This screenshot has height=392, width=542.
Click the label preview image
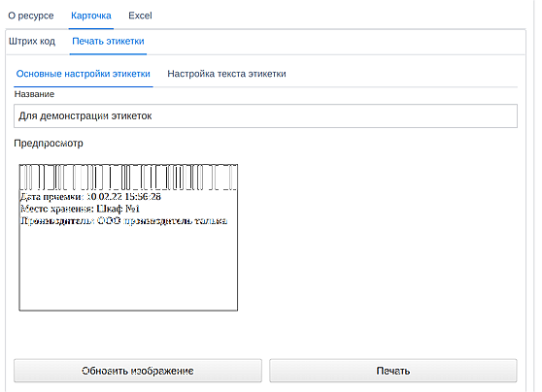coord(128,238)
